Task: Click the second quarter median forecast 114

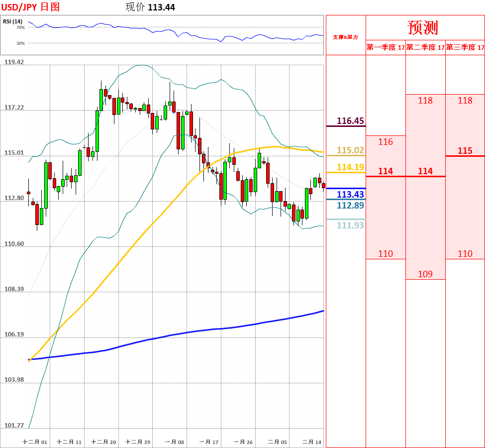Action: pyautogui.click(x=425, y=171)
